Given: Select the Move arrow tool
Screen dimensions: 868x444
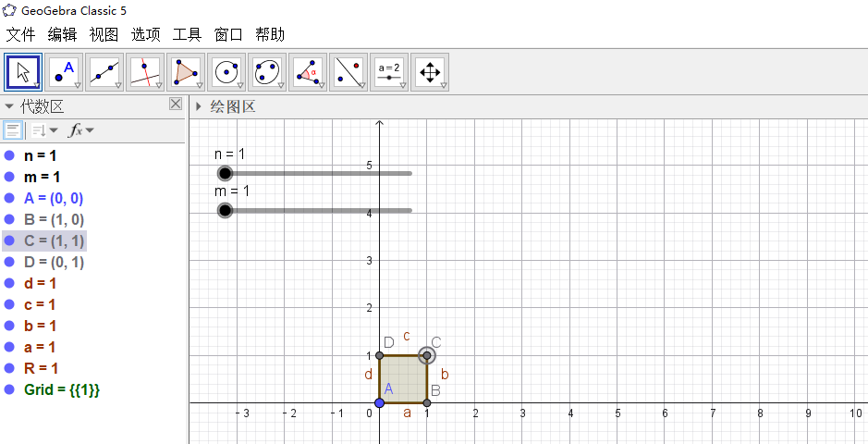Looking at the screenshot, I should pyautogui.click(x=23, y=71).
